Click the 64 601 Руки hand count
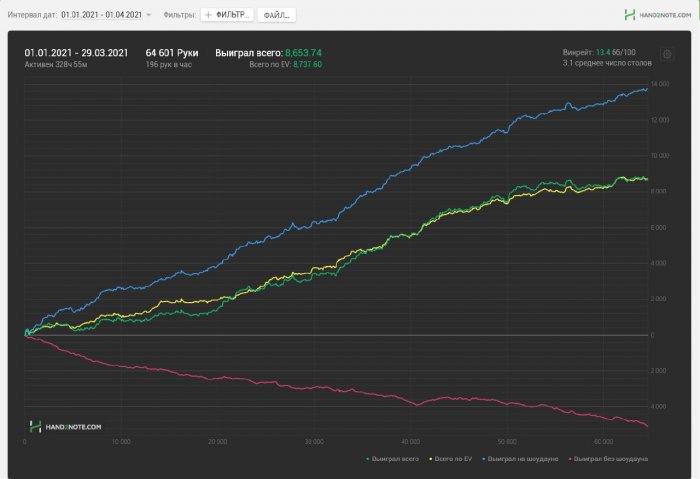The image size is (700, 479). click(x=172, y=53)
